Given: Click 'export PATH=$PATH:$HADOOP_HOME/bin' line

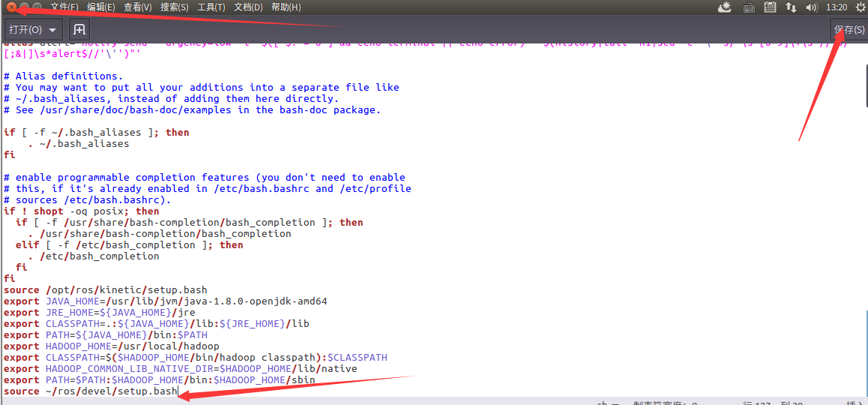Looking at the screenshot, I should 160,380.
